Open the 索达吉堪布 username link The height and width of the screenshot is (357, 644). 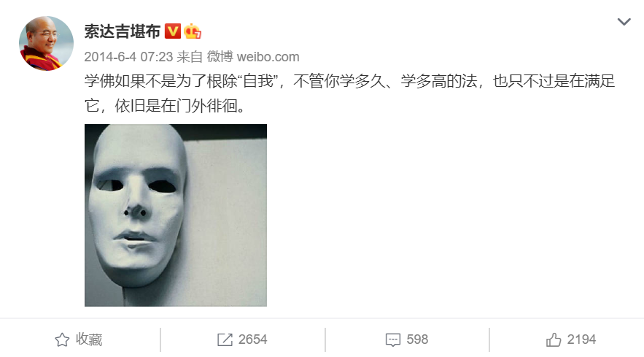(x=123, y=31)
